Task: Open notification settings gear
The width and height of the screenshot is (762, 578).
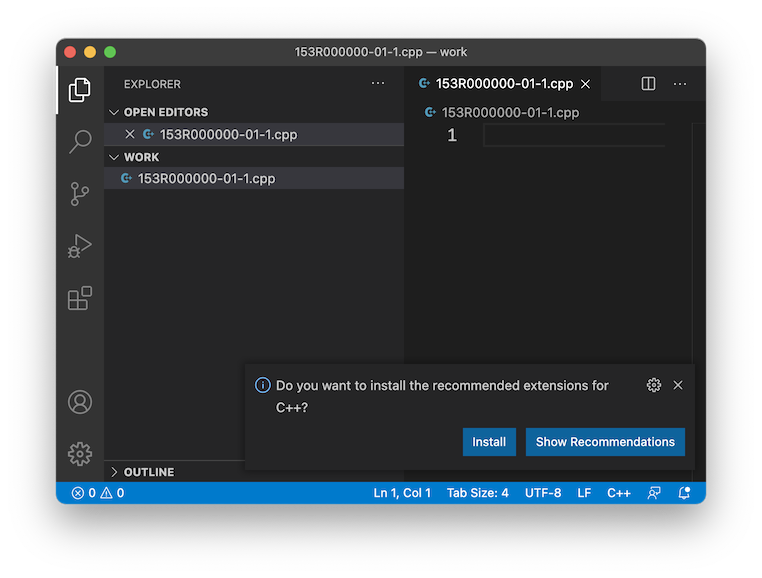Action: [654, 385]
